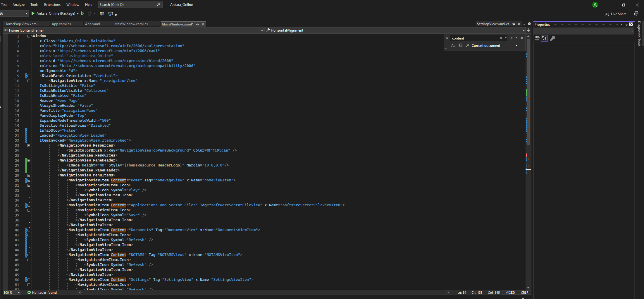Image resolution: width=644 pixels, height=299 pixels.
Task: Toggle auto-hide pin on the Properties panel
Action: [626, 24]
